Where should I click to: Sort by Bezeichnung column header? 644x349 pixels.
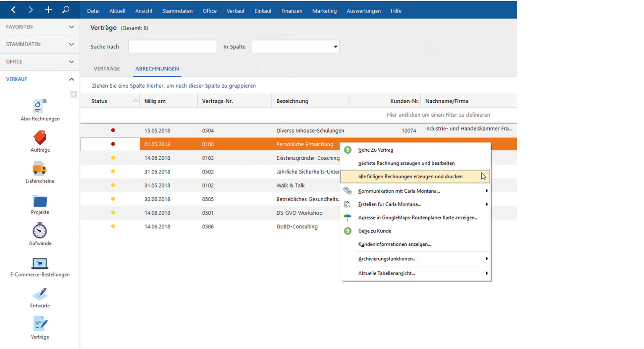(310, 101)
